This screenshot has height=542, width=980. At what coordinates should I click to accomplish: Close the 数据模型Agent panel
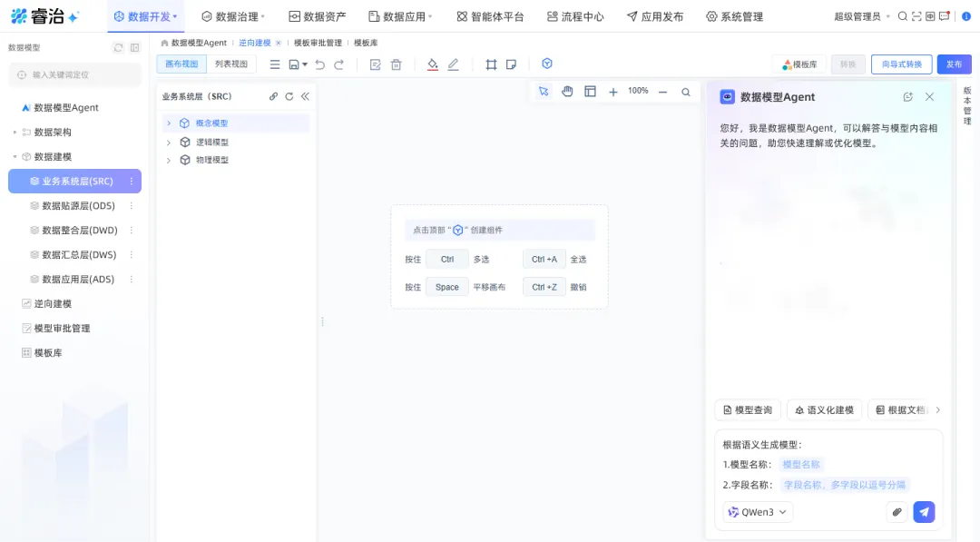(x=929, y=97)
